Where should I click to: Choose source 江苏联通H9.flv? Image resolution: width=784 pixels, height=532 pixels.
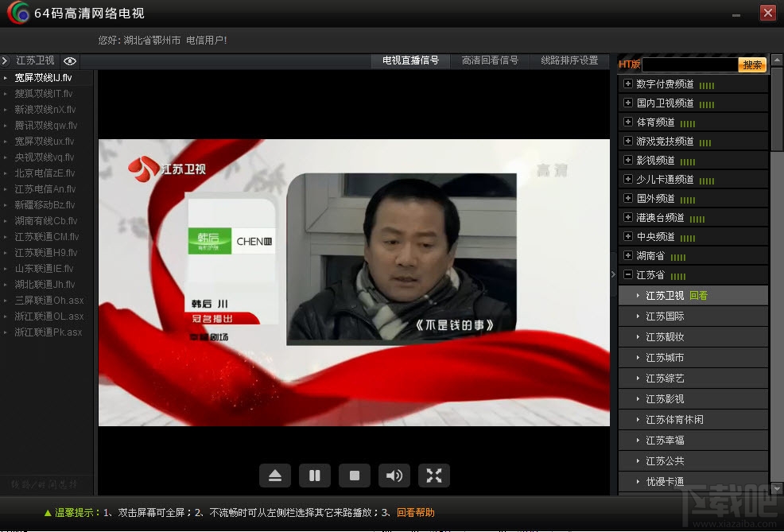click(x=46, y=253)
